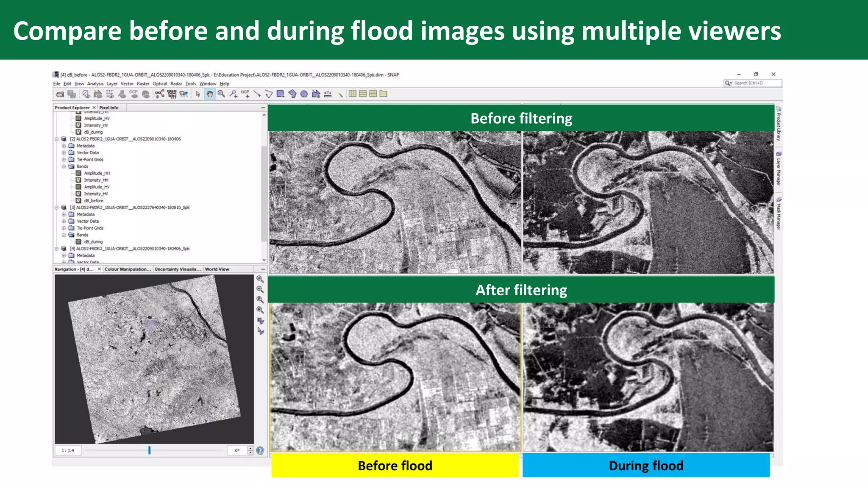
Task: Close the Navigation tab
Action: point(99,269)
